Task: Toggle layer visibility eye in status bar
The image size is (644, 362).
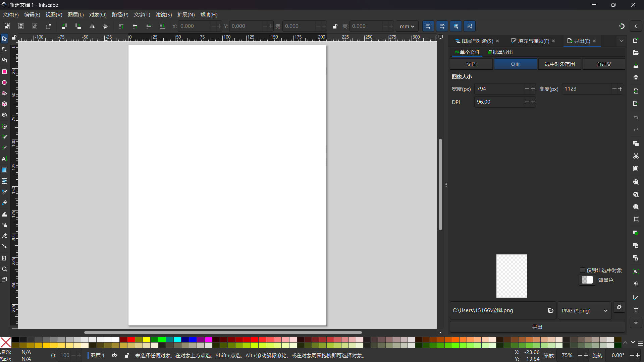Action: [114, 355]
